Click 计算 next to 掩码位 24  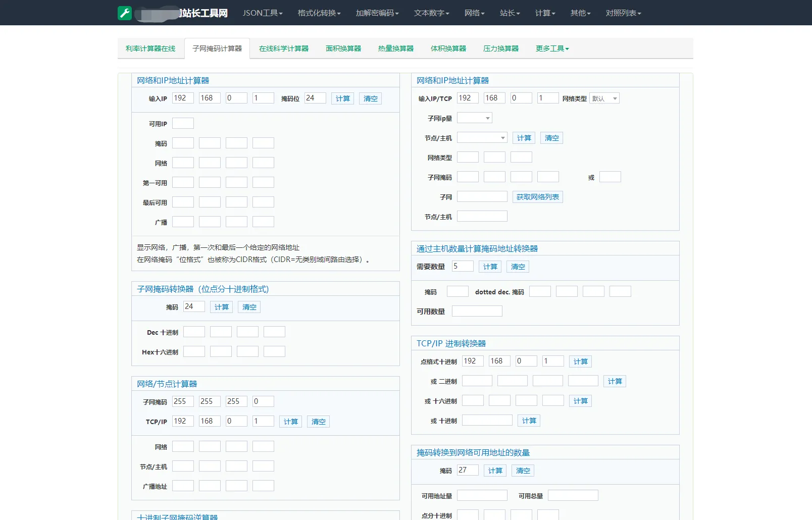coord(343,98)
